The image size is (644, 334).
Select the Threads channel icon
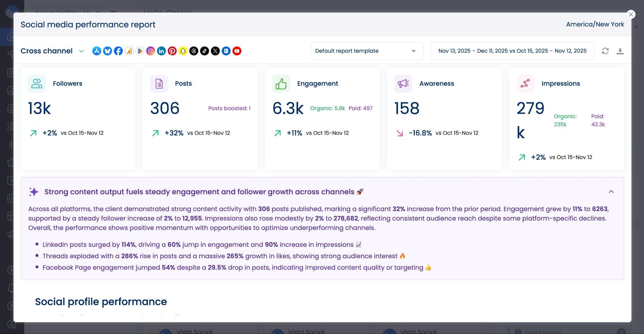(x=194, y=51)
